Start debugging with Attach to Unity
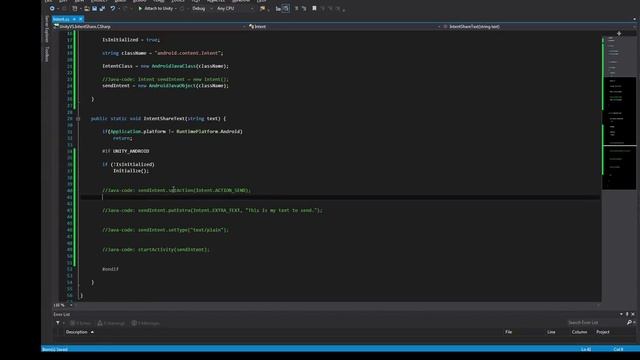This screenshot has width=640, height=360. pyautogui.click(x=156, y=8)
